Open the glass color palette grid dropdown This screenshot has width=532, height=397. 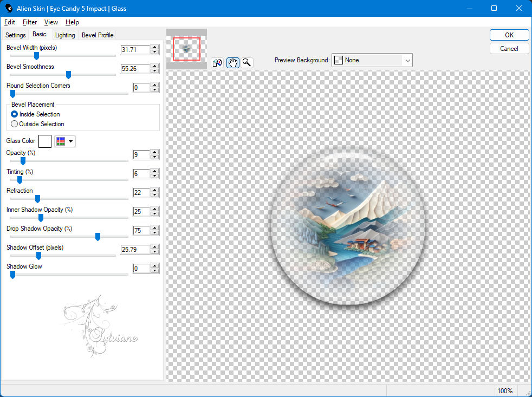(65, 141)
